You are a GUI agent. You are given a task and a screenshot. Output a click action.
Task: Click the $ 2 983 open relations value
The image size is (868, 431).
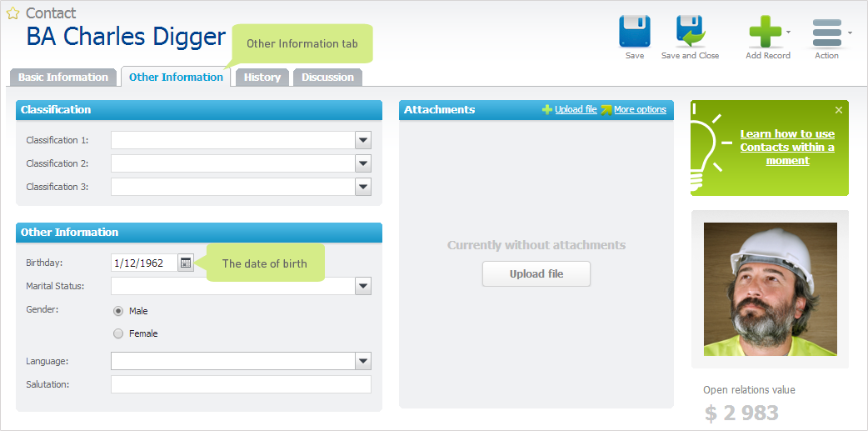741,413
